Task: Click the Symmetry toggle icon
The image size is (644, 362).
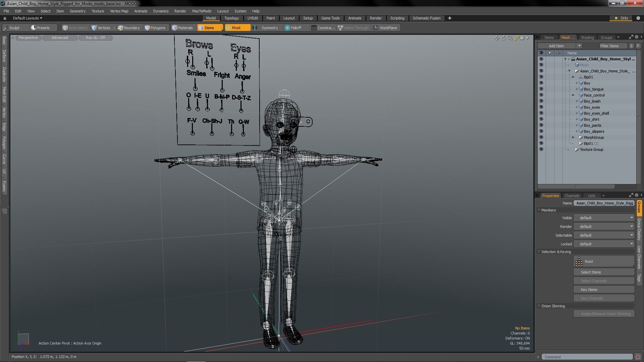Action: pyautogui.click(x=255, y=27)
